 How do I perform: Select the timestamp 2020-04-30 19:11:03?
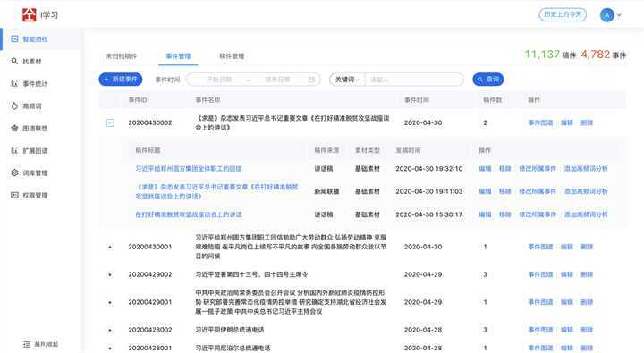pyautogui.click(x=428, y=191)
